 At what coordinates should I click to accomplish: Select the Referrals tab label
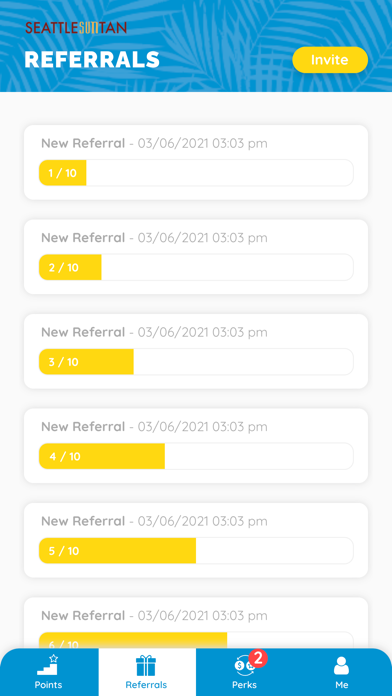point(146,684)
